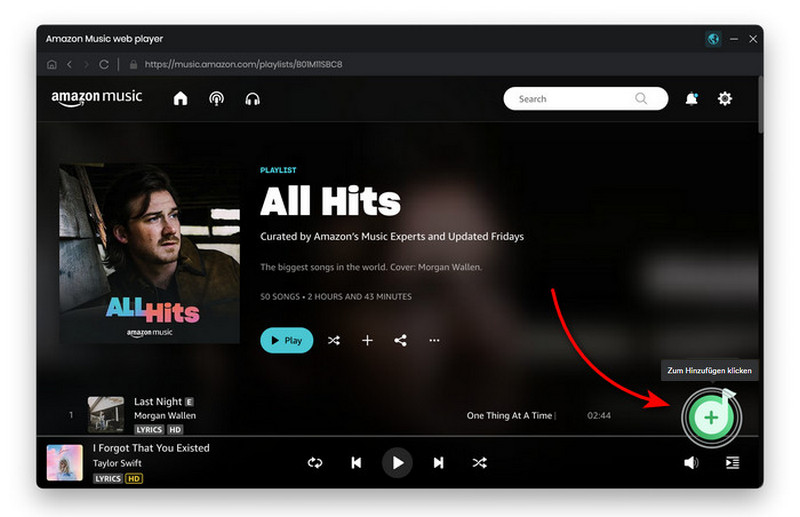
Task: Toggle shuffle in bottom player bar
Action: pos(479,463)
